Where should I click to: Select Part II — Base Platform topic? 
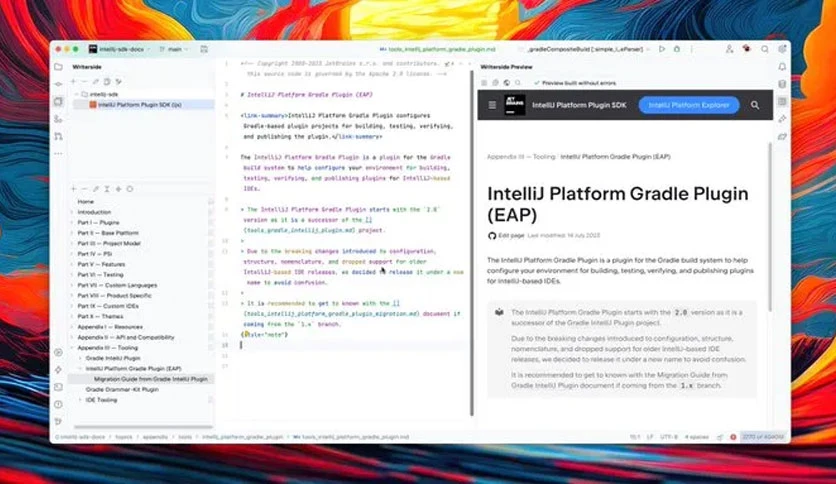[x=108, y=233]
